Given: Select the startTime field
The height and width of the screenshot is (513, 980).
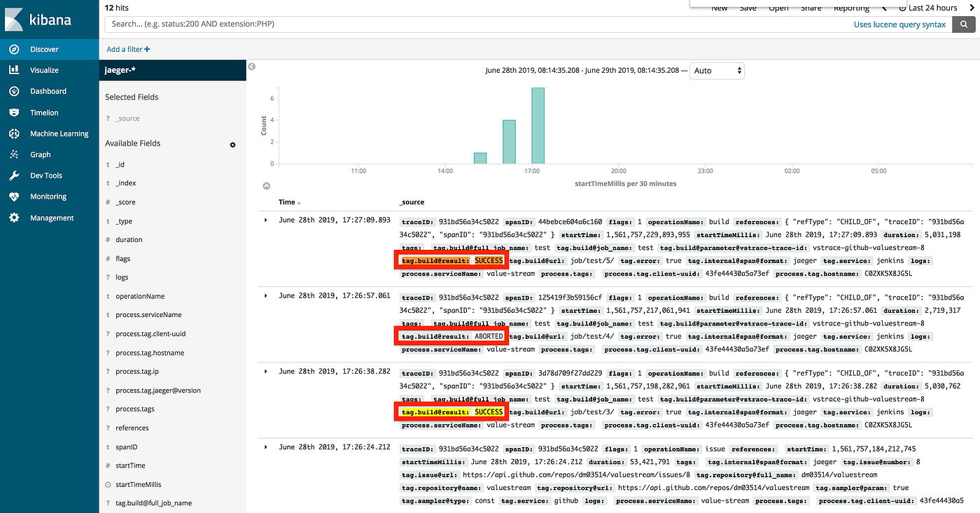Looking at the screenshot, I should [x=130, y=465].
